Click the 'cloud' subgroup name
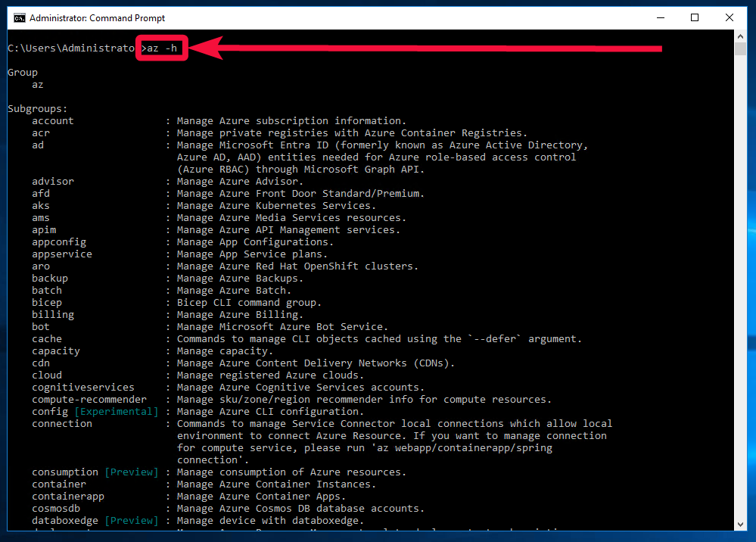This screenshot has height=542, width=756. (47, 375)
